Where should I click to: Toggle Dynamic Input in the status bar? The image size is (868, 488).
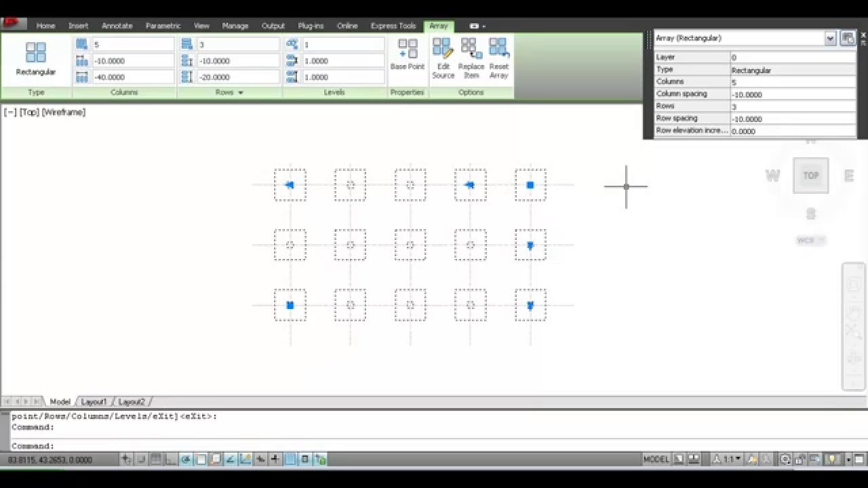(260, 459)
